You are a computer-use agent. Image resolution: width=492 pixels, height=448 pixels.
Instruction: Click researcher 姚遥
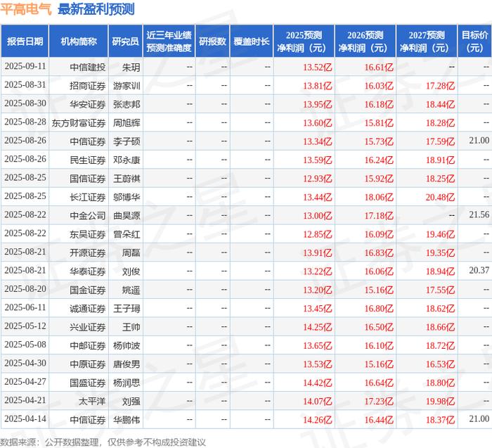(x=131, y=290)
